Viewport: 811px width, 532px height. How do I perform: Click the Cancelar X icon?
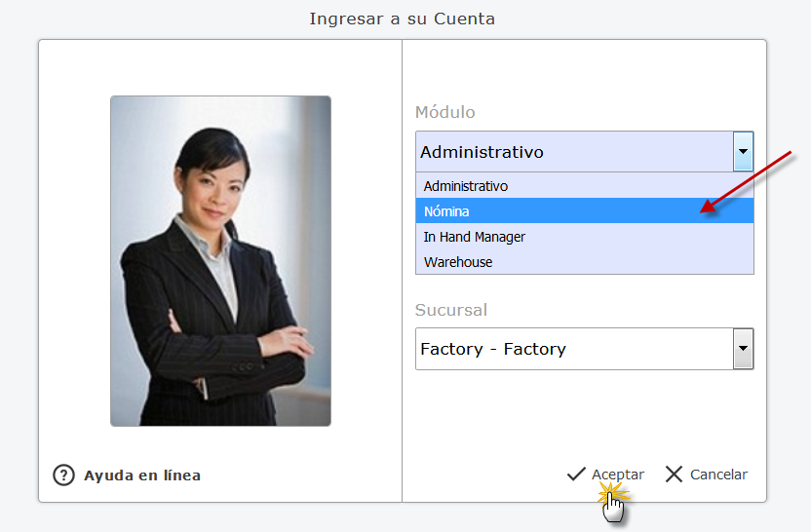[674, 475]
